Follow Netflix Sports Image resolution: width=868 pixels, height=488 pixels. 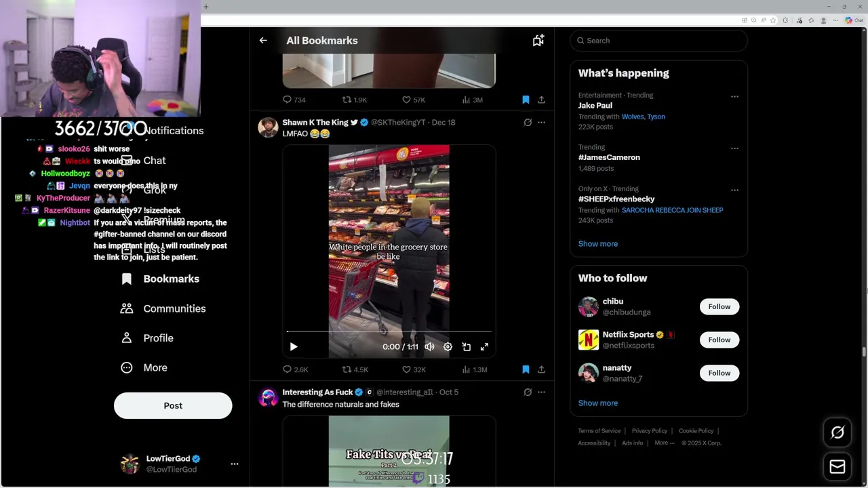pyautogui.click(x=719, y=340)
